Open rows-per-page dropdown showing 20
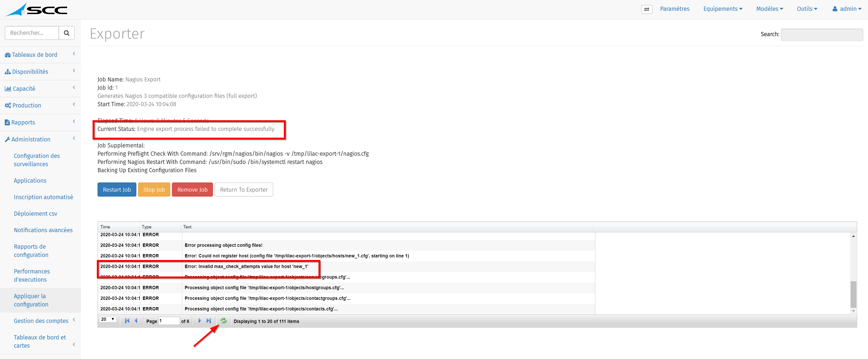 tap(108, 319)
